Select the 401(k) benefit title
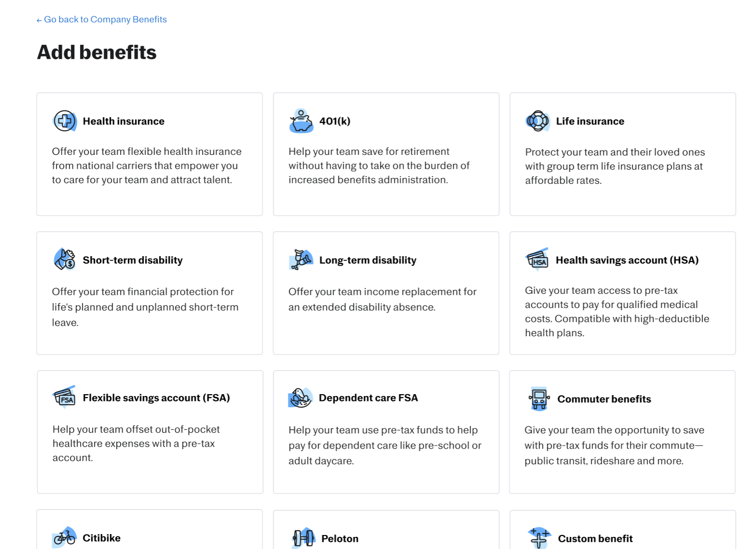Viewport: 756px width, 549px height. 335,121
